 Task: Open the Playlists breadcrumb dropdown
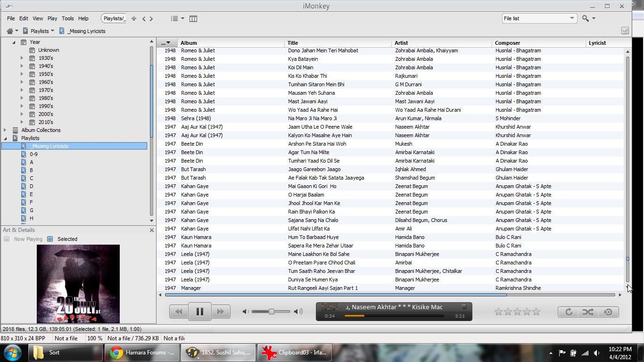tap(52, 31)
